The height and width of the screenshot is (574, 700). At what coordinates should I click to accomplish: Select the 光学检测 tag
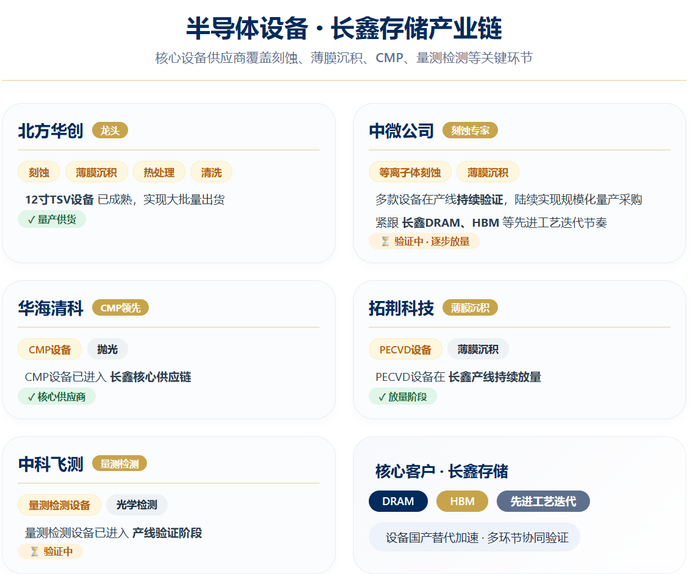tap(137, 505)
